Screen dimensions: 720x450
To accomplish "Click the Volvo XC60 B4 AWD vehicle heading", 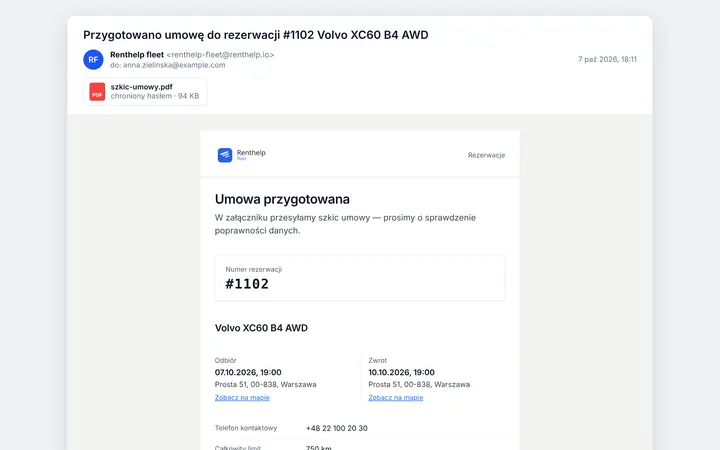I will click(x=261, y=328).
